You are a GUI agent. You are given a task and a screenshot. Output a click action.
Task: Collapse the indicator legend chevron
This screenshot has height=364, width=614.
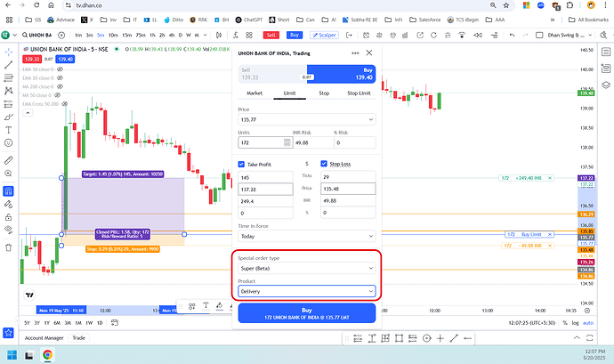[x=28, y=113]
